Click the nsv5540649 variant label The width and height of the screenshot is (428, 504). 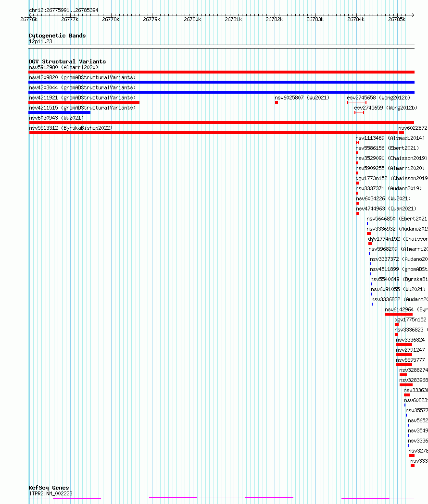(399, 279)
